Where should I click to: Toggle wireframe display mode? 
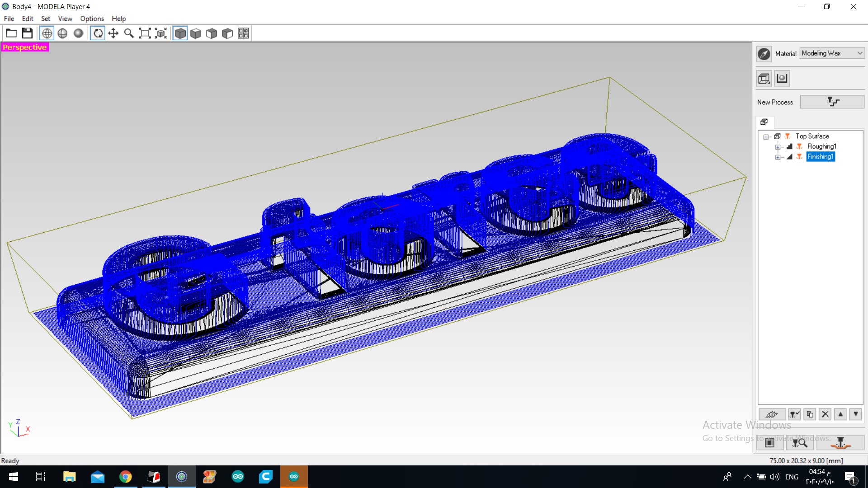click(x=47, y=33)
